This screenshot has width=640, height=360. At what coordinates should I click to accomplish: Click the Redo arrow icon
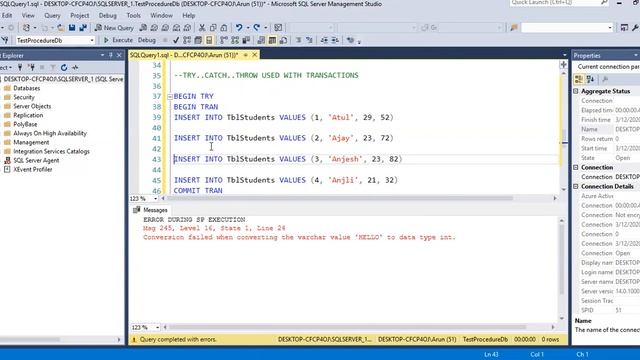click(257, 28)
